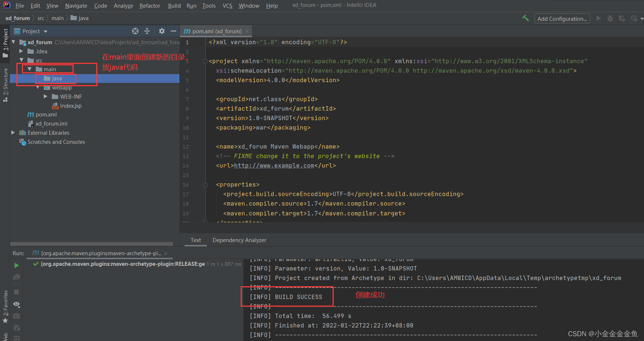Close the maven-archetype Run tab
The image size is (644, 341).
166,253
